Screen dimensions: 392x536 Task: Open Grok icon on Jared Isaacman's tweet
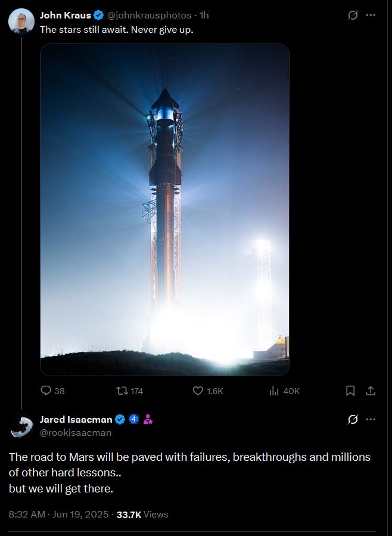click(x=353, y=419)
